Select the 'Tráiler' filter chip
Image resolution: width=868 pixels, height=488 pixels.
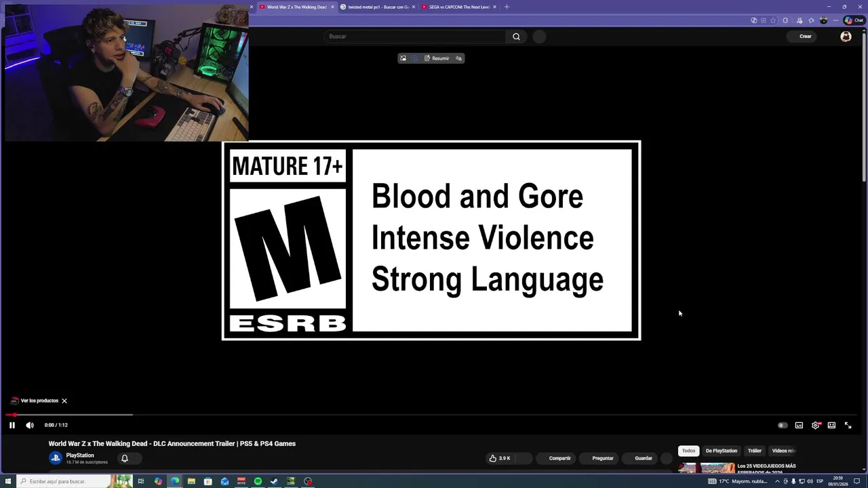tap(755, 451)
